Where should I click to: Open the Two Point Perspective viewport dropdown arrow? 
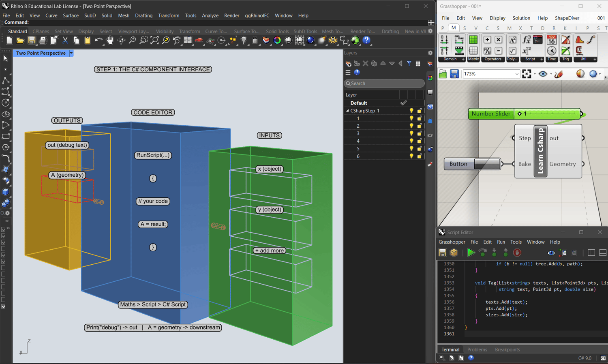[71, 53]
